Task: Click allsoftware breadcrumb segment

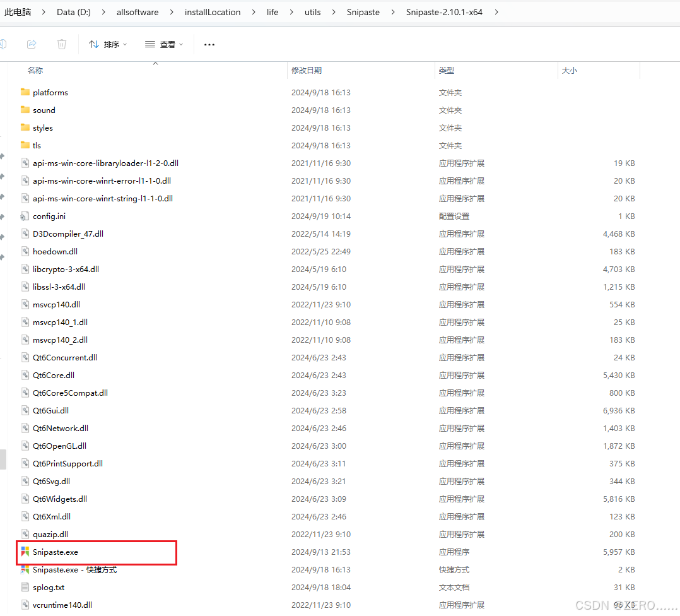Action: tap(138, 12)
